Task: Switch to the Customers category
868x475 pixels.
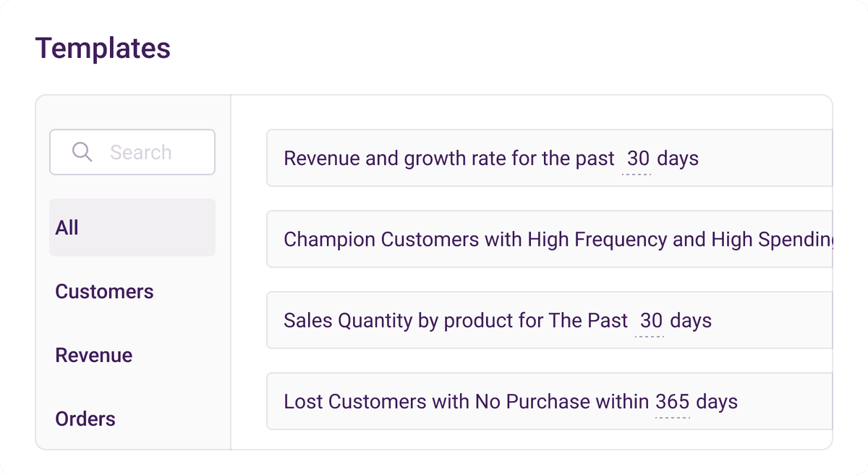Action: click(x=104, y=291)
